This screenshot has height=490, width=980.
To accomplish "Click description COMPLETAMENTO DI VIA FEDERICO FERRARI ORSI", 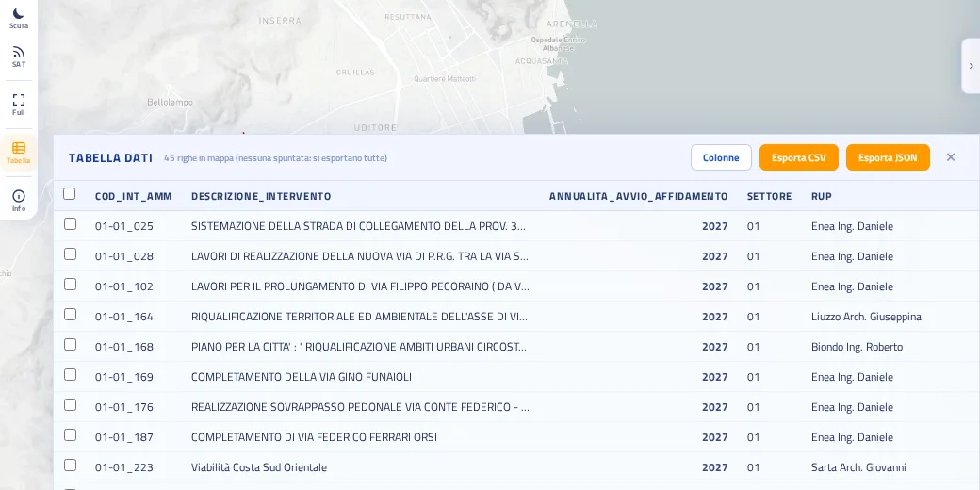I will 314,437.
